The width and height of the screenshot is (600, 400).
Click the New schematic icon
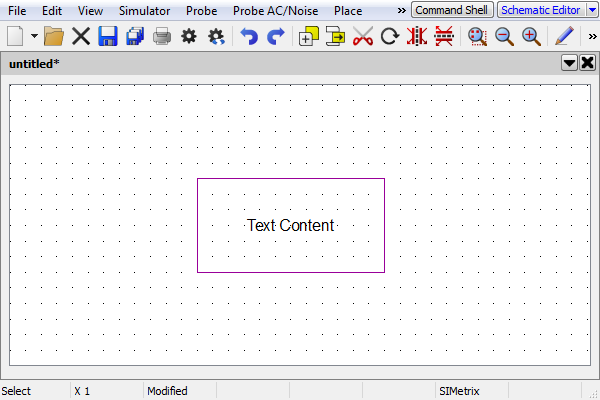(x=16, y=36)
